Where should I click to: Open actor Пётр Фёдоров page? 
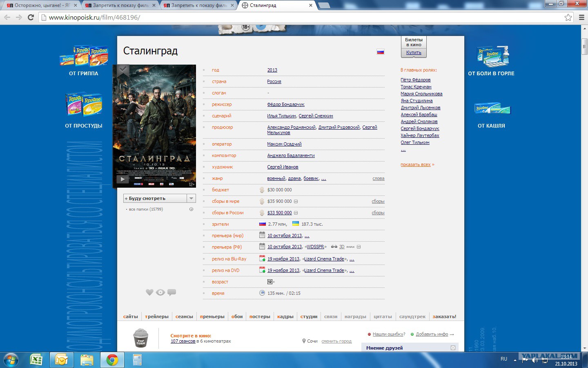[416, 80]
